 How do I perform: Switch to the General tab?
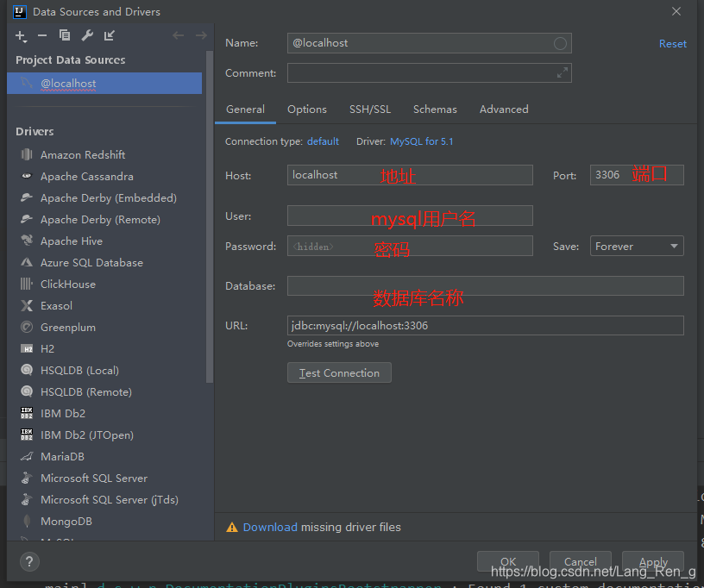[x=245, y=109]
